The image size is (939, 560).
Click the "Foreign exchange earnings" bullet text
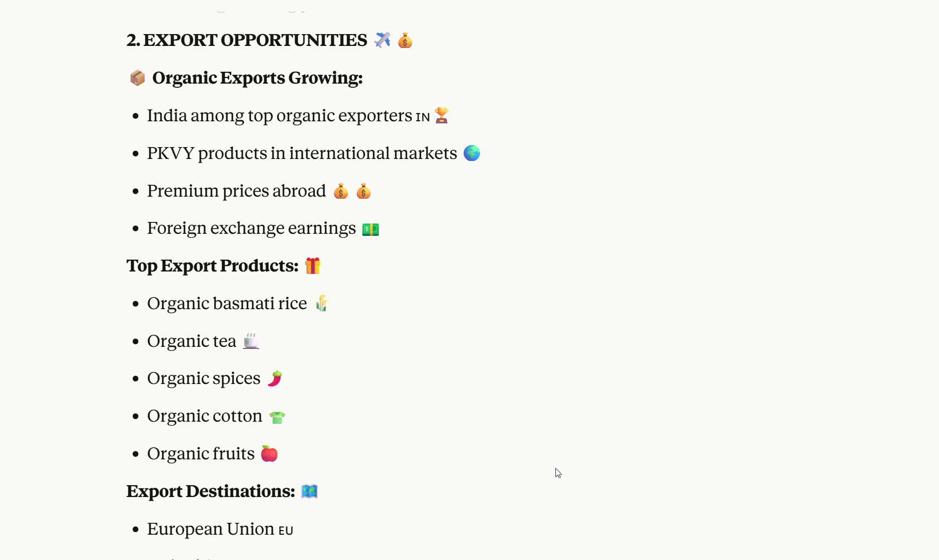coord(251,228)
